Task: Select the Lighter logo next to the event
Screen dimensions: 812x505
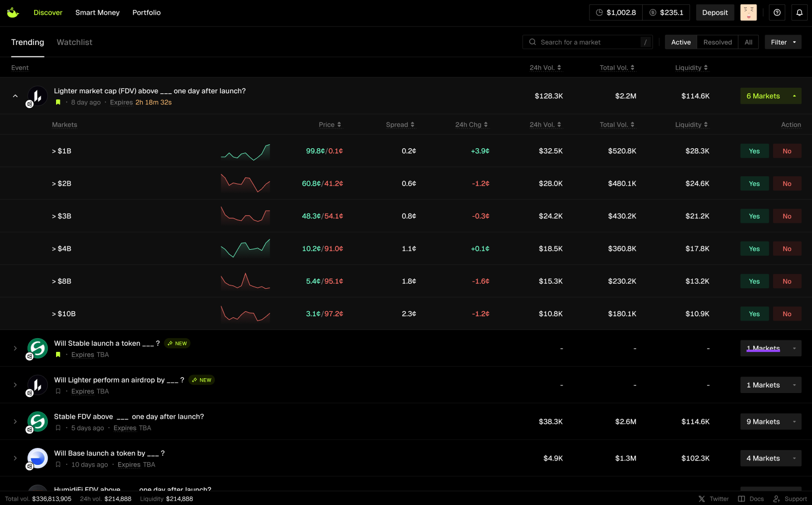Action: point(37,95)
